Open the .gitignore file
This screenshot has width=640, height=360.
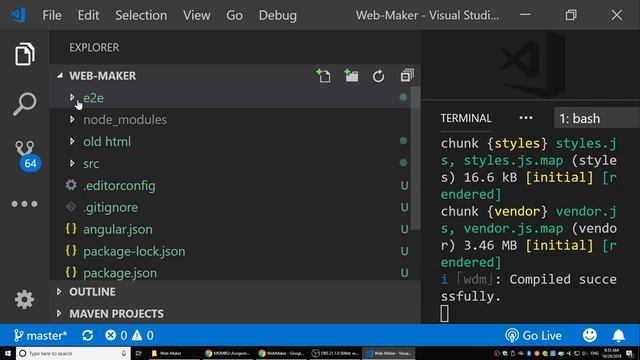tap(110, 207)
